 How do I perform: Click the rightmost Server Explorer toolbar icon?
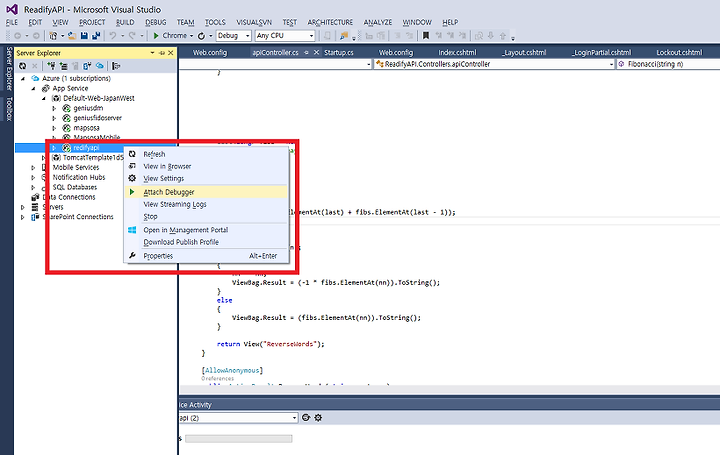[x=116, y=66]
